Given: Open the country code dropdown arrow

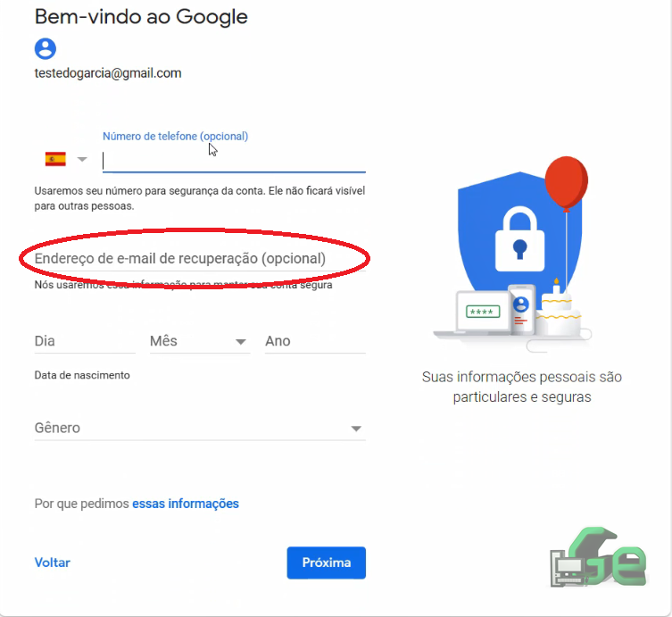Looking at the screenshot, I should tap(82, 160).
